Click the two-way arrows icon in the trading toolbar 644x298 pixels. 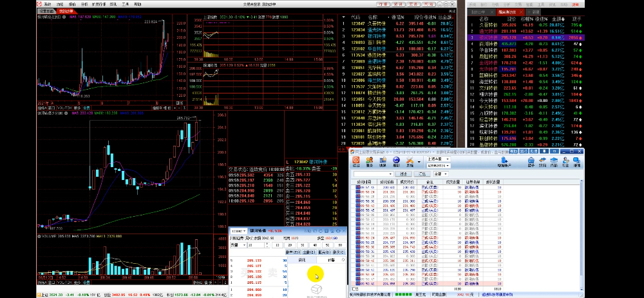tap(542, 161)
